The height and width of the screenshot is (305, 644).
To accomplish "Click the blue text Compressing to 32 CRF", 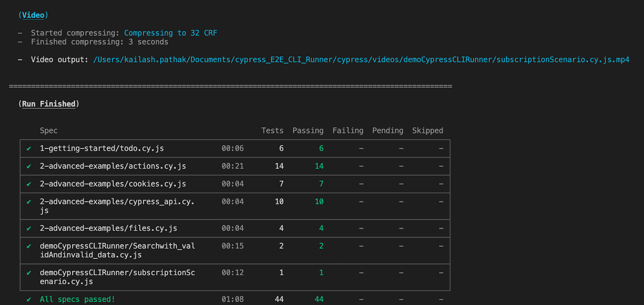I will [x=171, y=33].
